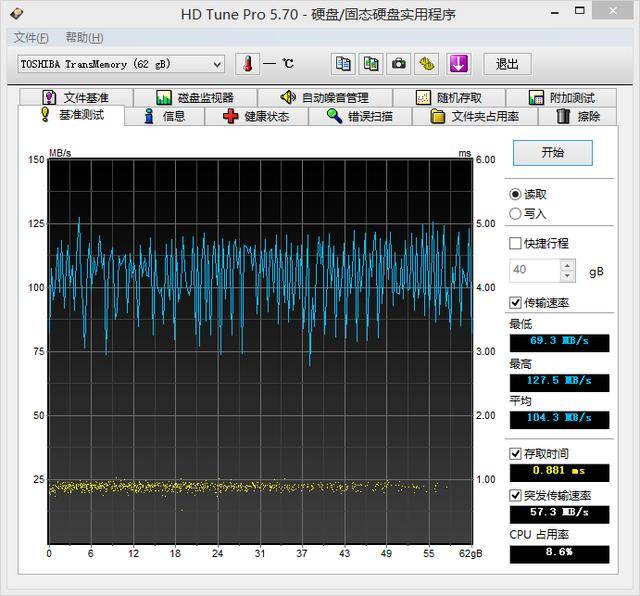Click the 附加测试 tab icon
The width and height of the screenshot is (640, 596).
(536, 98)
